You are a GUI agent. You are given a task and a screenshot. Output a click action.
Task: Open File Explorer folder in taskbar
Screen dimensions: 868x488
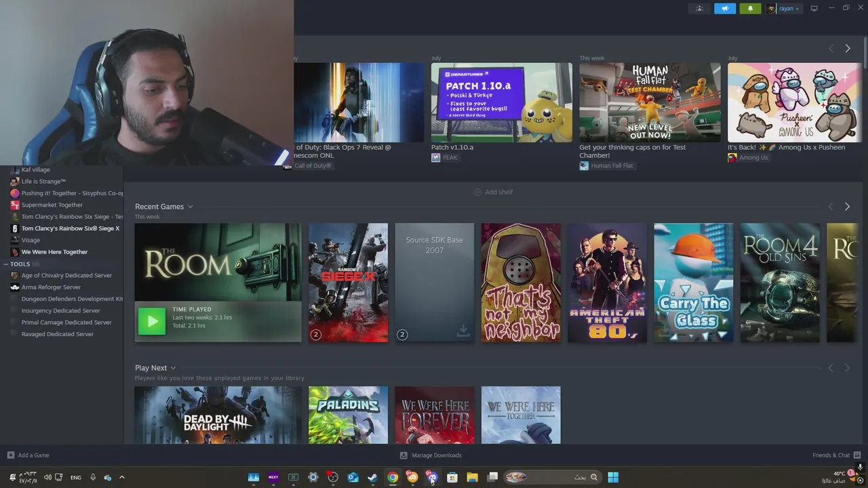click(x=472, y=477)
